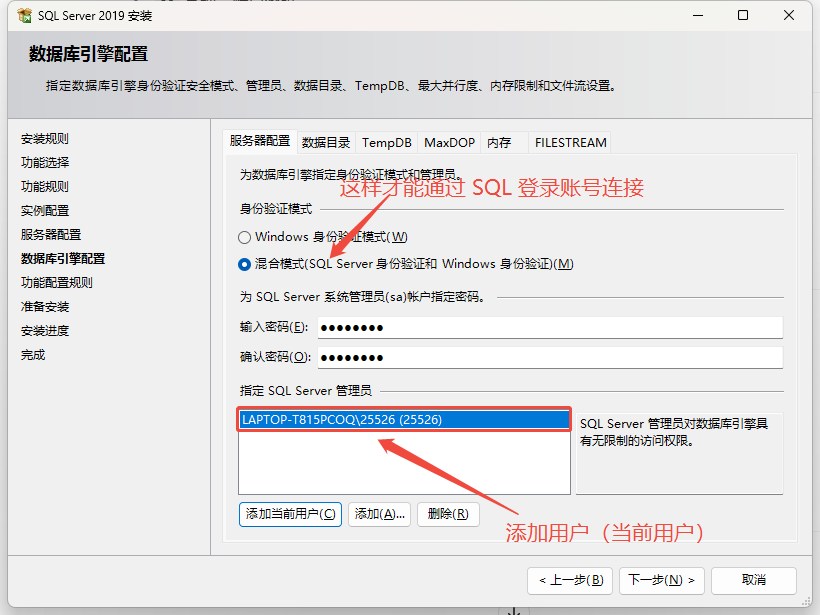Select mixed mode authentication radio button

tap(244, 265)
